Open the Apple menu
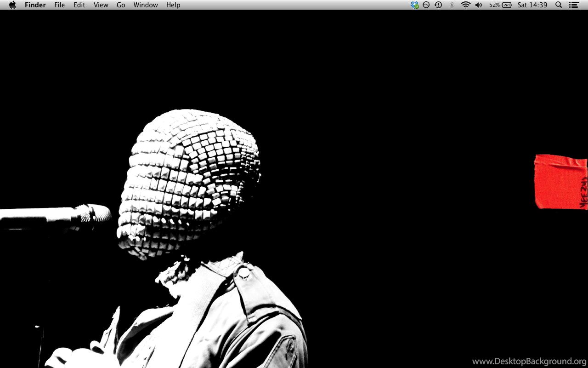This screenshot has width=588, height=368. [12, 5]
